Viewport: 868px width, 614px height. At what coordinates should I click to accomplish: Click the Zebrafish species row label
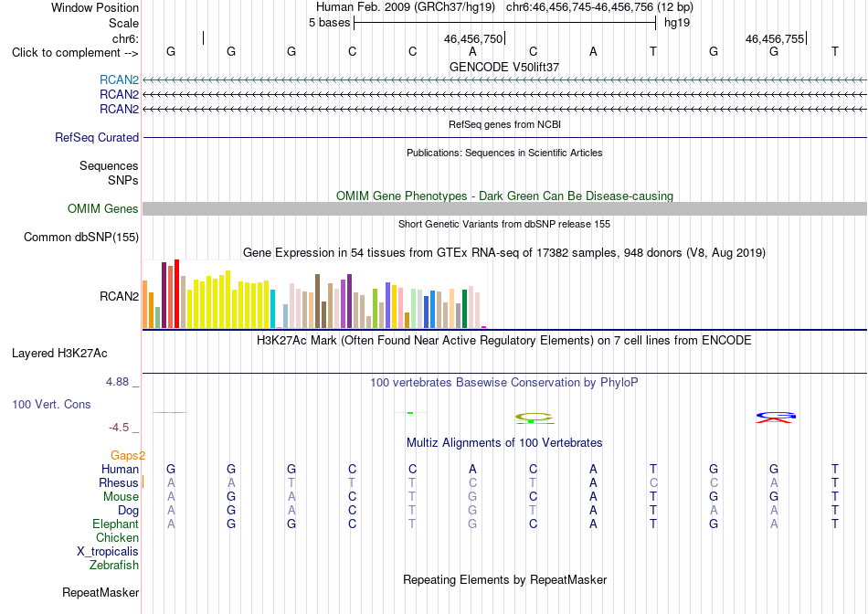[114, 566]
